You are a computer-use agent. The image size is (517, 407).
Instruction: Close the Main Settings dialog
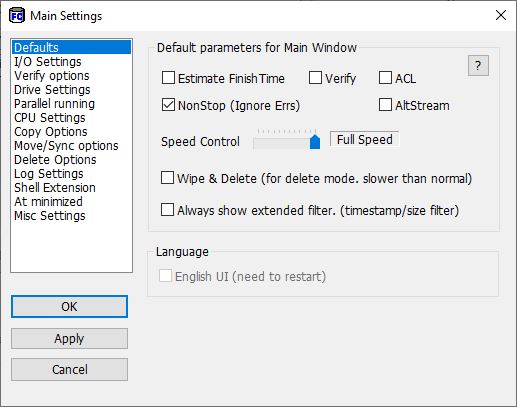[x=501, y=15]
